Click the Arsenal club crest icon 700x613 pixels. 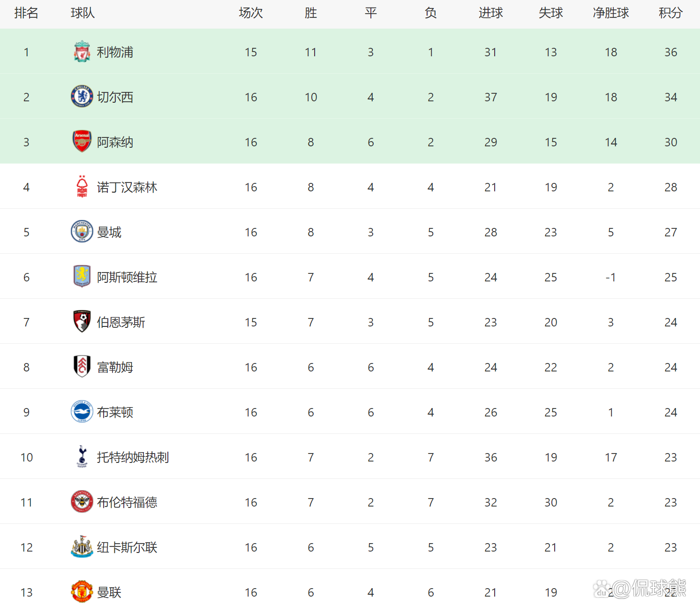coord(82,142)
